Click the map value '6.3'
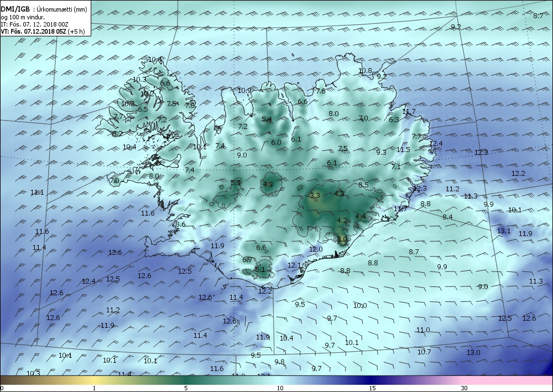553x392 pixels. [394, 119]
